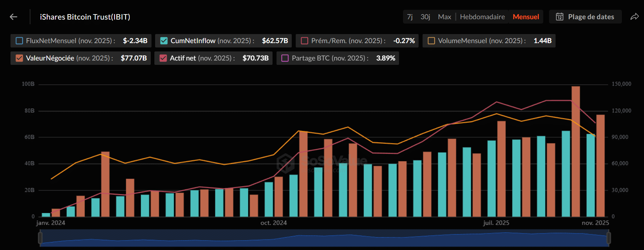
Task: Select the 7j time range
Action: tap(410, 17)
